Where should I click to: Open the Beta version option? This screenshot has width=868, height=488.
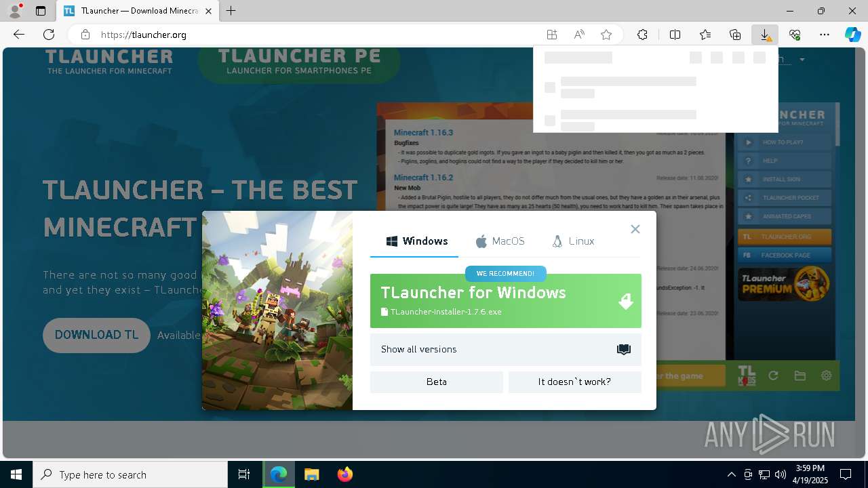[x=437, y=382]
